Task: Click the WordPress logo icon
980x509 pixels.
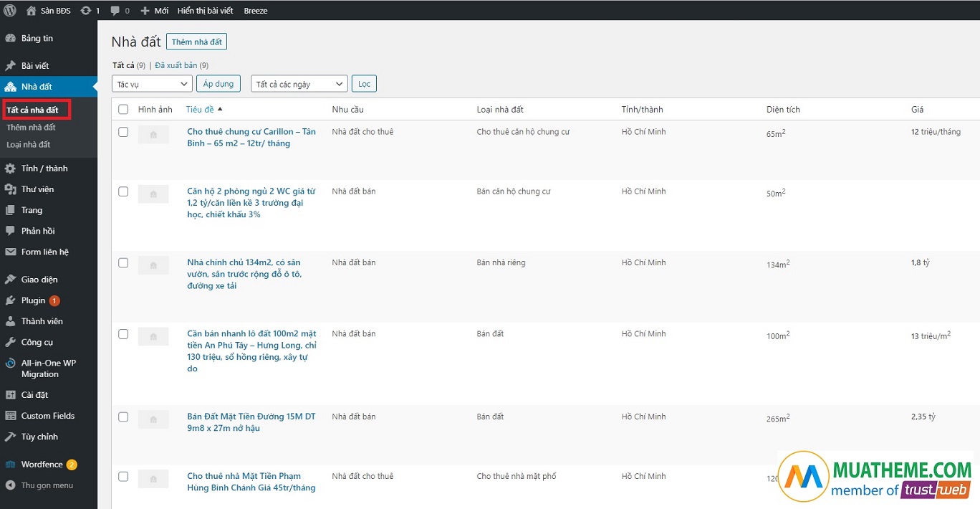Action: pos(10,11)
